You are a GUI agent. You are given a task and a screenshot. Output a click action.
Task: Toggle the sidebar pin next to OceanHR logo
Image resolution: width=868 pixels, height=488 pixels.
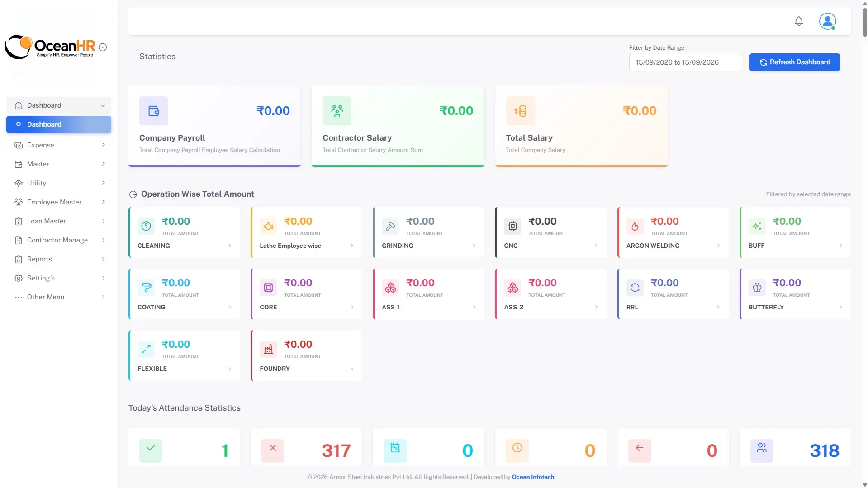[103, 47]
